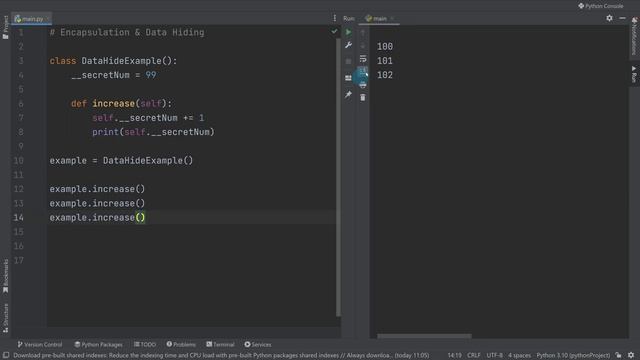Close the main run tab
The height and width of the screenshot is (360, 640).
tap(392, 18)
